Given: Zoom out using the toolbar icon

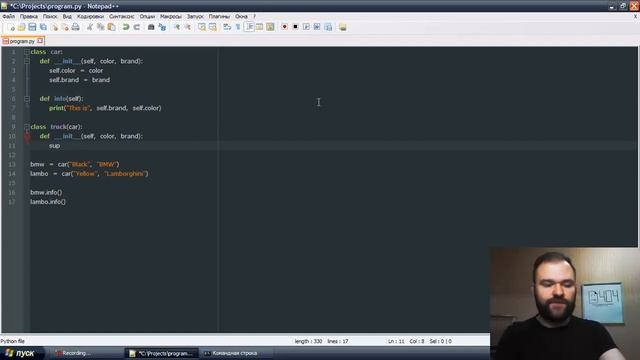Looking at the screenshot, I should point(187,27).
